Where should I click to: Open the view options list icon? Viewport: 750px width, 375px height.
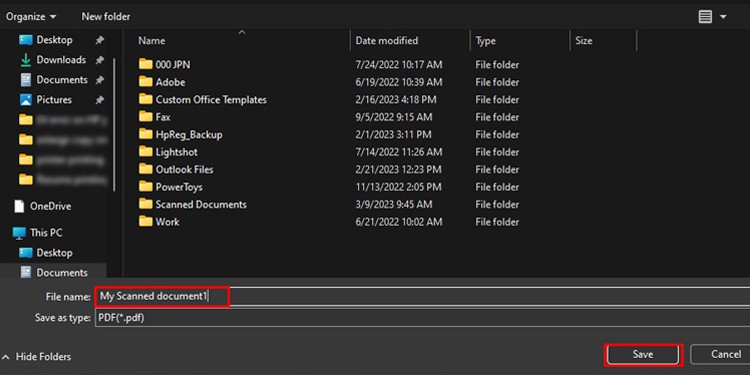click(705, 17)
